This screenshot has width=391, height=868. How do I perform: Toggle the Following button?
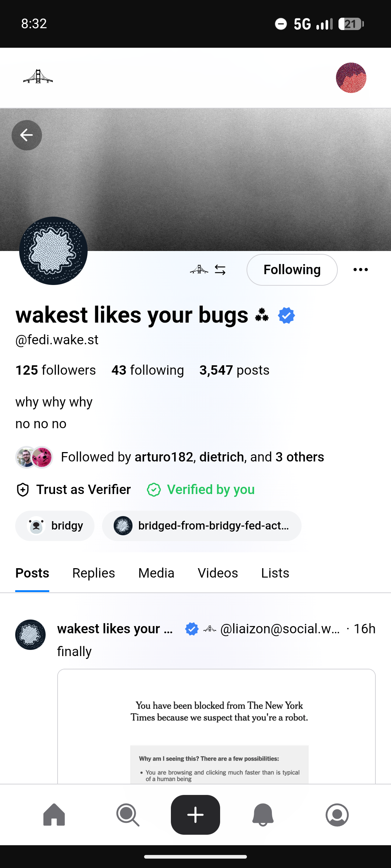(x=292, y=270)
